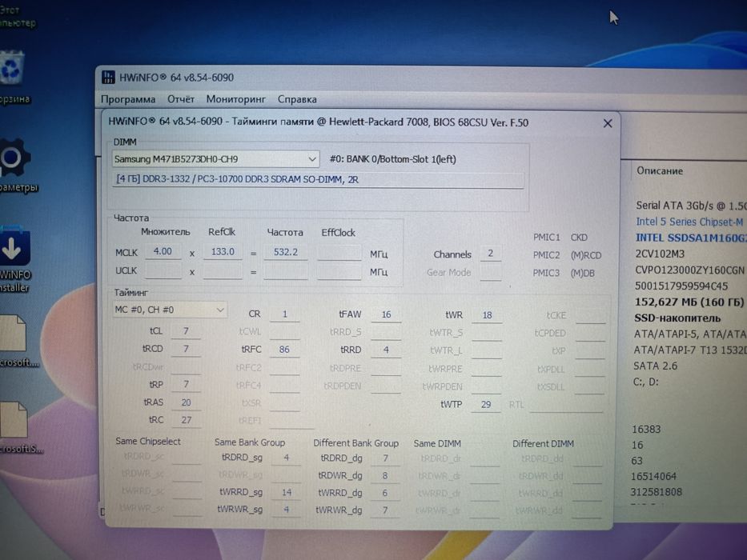
Task: Click the Different Bank Group heading
Action: pyautogui.click(x=355, y=443)
